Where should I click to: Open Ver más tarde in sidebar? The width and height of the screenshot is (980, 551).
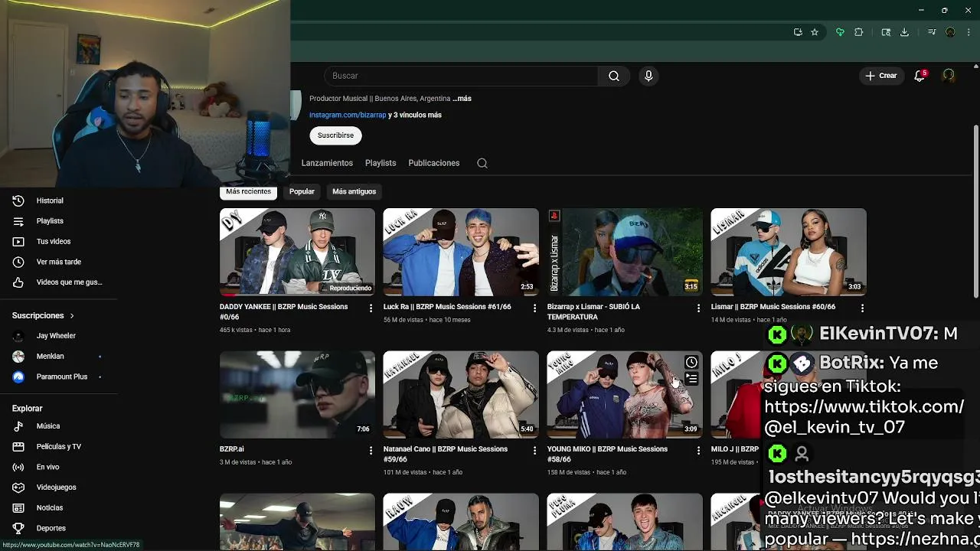pyautogui.click(x=57, y=262)
